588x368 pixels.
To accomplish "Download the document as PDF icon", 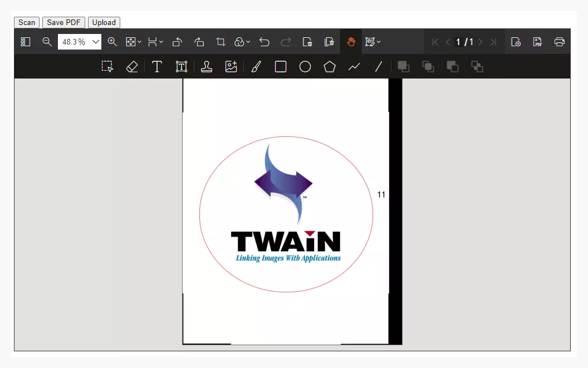I will (x=538, y=42).
